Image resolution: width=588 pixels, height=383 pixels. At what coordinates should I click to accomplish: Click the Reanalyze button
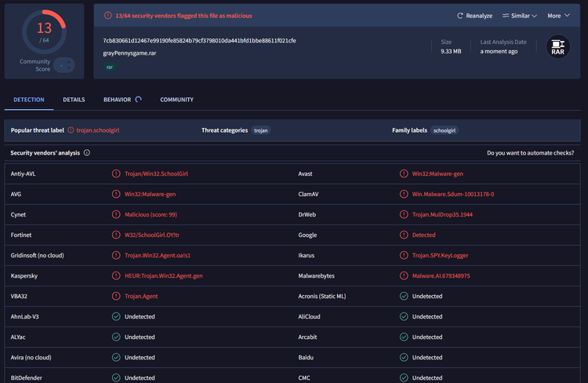coord(477,16)
